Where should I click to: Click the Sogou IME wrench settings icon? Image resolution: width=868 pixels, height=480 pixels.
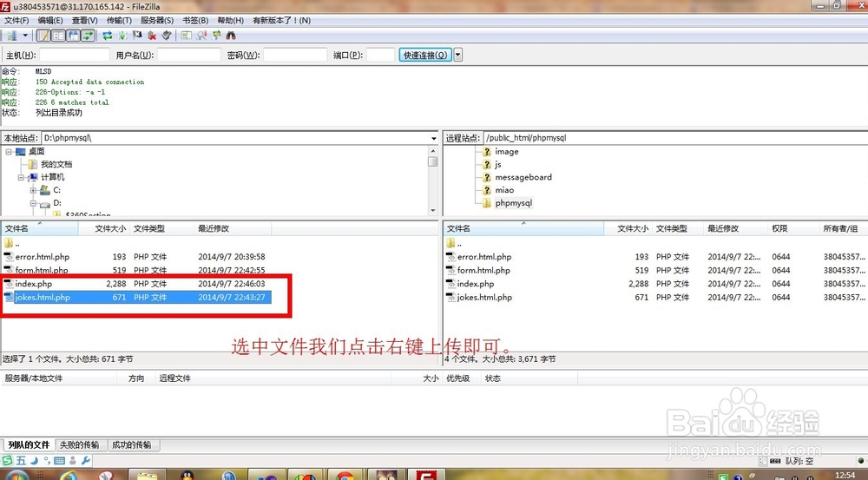(x=85, y=461)
